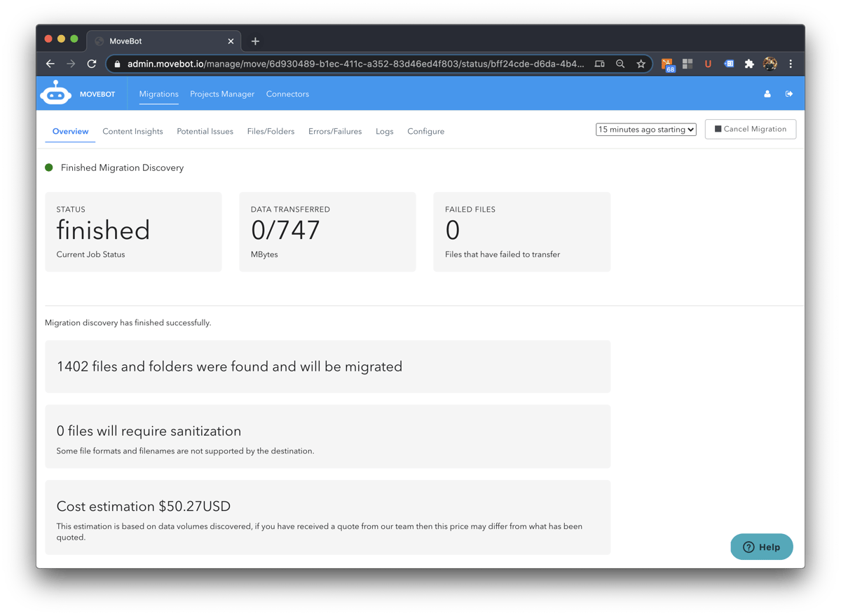Open a new browser tab
This screenshot has height=616, width=841.
(x=254, y=41)
